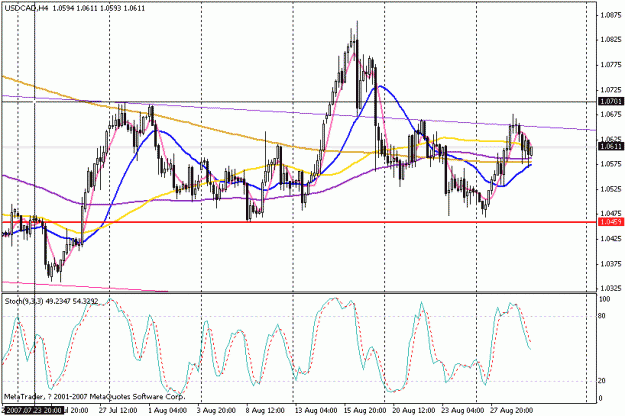Click the 1.0675 price axis label

611,114
